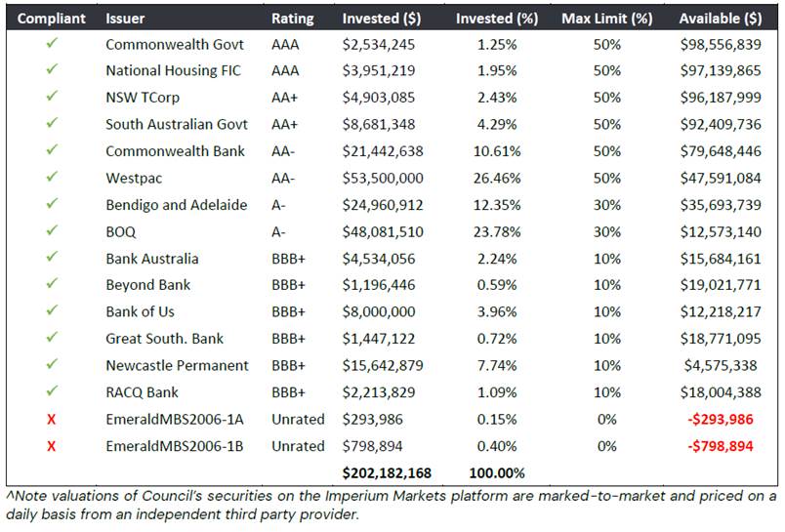
Task: Click the red X for EmeraldMBS2006-1B
Action: (x=51, y=446)
